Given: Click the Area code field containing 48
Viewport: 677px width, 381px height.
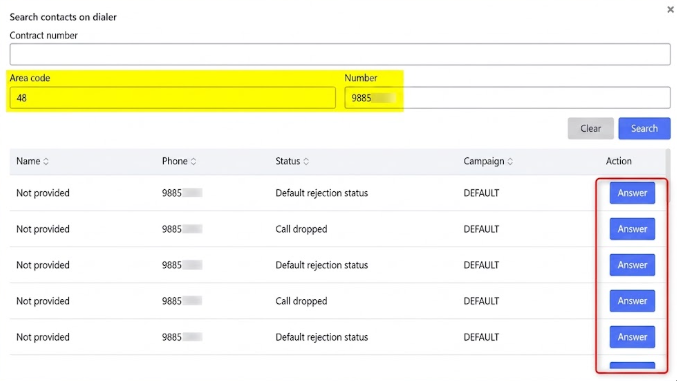Looking at the screenshot, I should [173, 98].
